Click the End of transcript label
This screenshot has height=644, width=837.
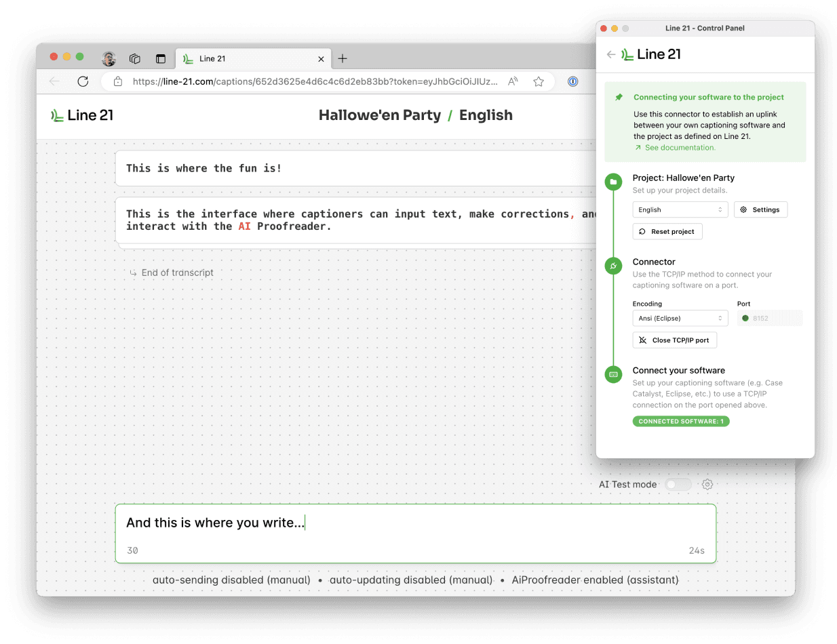coord(172,273)
